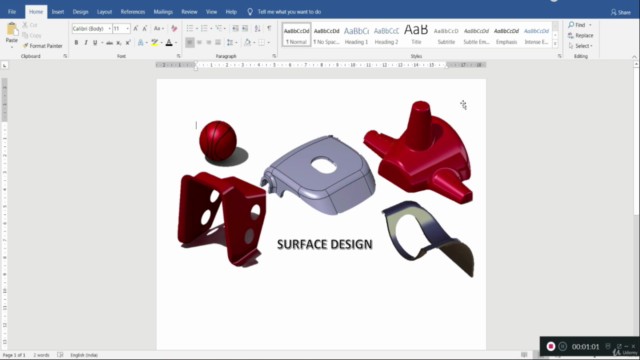Image resolution: width=640 pixels, height=360 pixels.
Task: Toggle bold formatting
Action: pyautogui.click(x=76, y=42)
